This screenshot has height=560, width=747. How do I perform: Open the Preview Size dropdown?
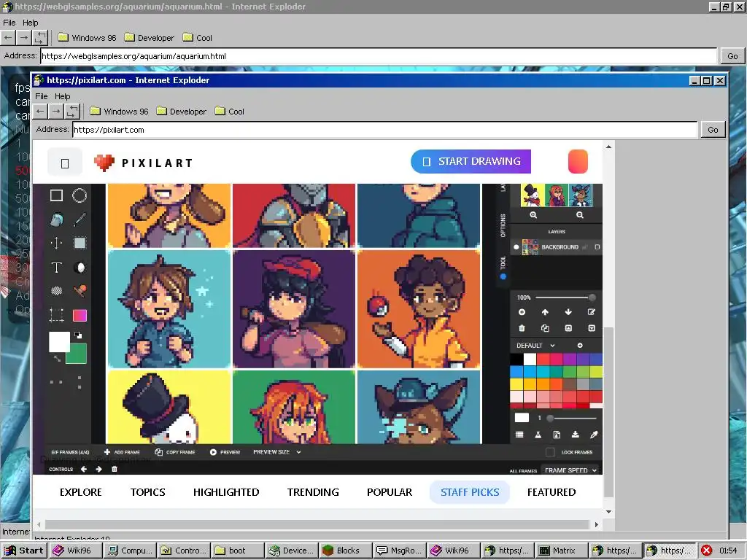[276, 452]
